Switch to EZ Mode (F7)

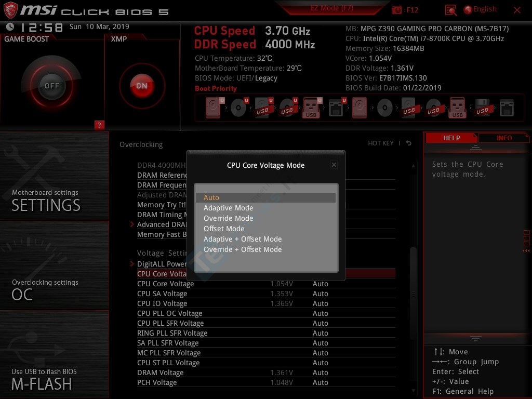tap(332, 8)
